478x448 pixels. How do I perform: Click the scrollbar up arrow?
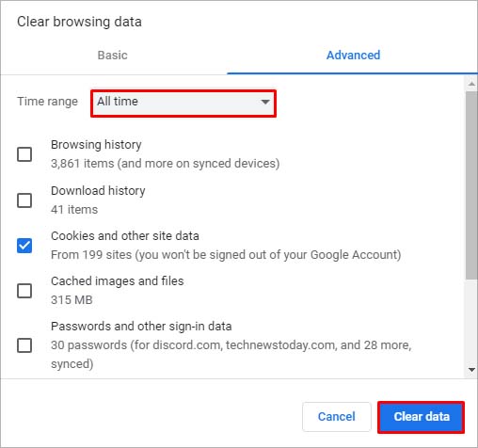(x=471, y=84)
